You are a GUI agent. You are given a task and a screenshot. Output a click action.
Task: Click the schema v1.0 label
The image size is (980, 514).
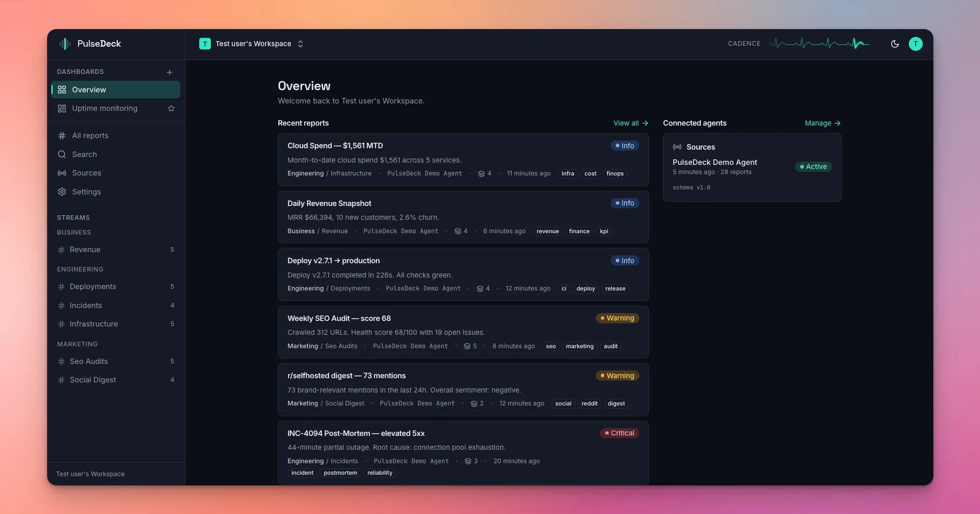(691, 187)
